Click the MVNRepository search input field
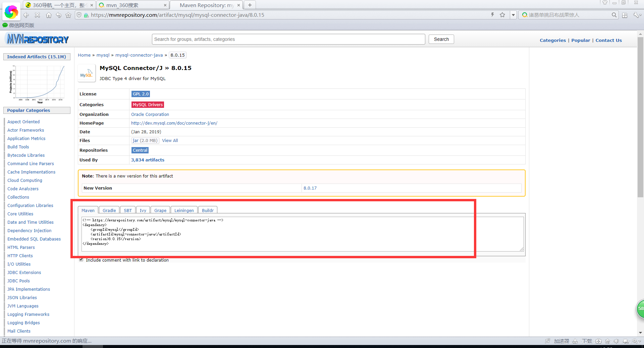This screenshot has width=644, height=348. tap(288, 39)
